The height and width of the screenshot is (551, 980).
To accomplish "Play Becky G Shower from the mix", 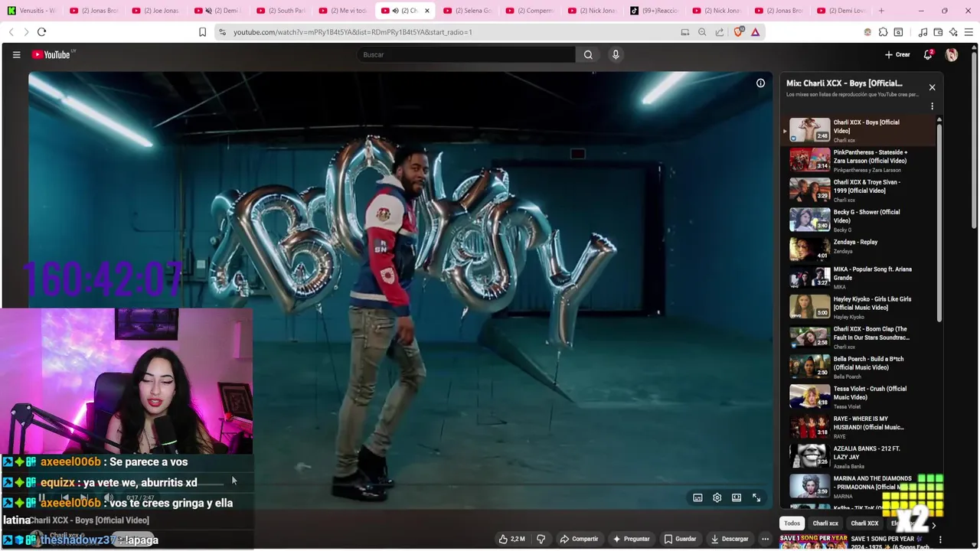I will (857, 220).
